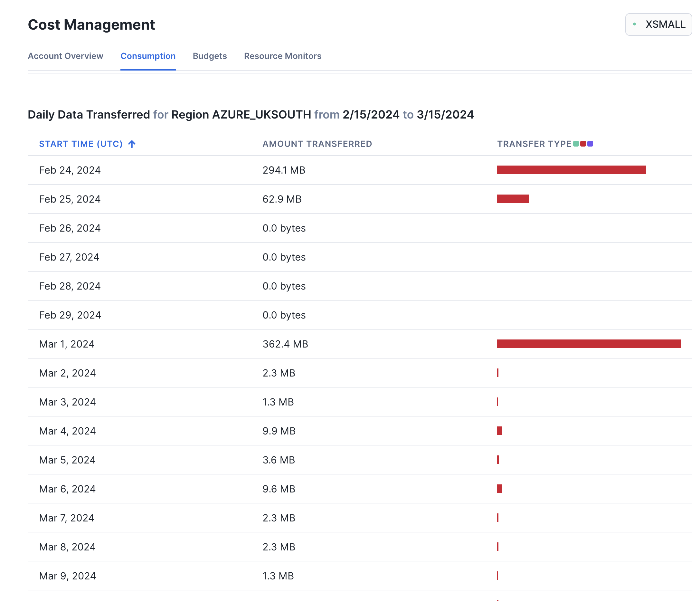Click the Feb 25, 2024 transfer bar
700x601 pixels.
click(513, 199)
